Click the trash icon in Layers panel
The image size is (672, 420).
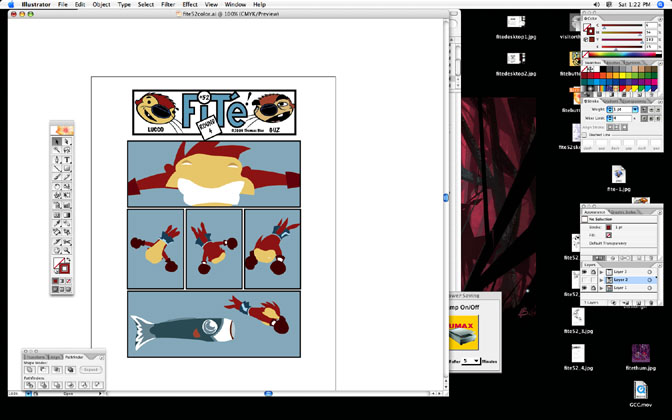(x=651, y=303)
